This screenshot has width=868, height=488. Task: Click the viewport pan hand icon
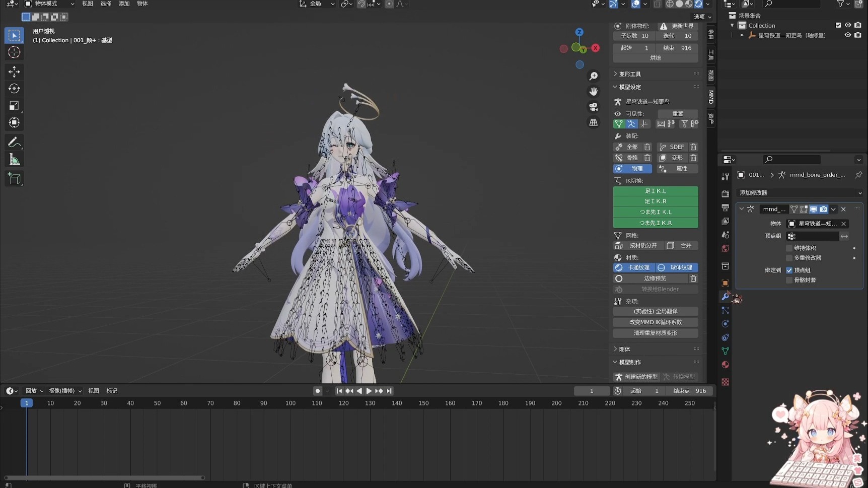point(594,91)
